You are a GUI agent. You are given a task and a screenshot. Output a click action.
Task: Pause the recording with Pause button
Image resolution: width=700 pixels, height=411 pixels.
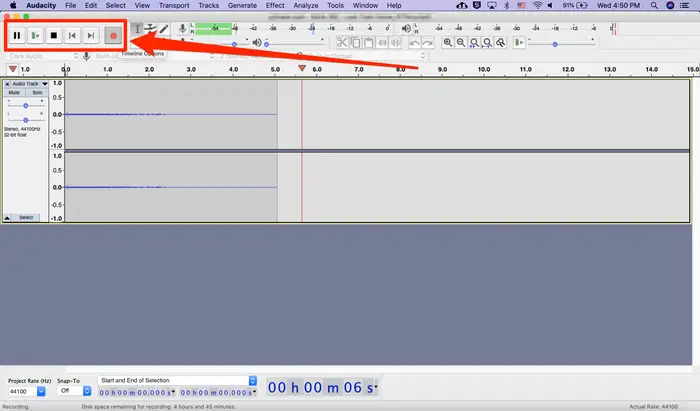[x=17, y=35]
